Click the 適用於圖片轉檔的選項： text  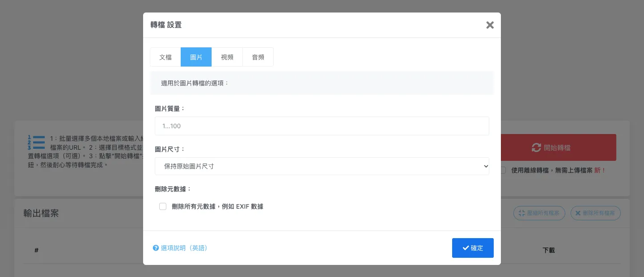(x=195, y=83)
